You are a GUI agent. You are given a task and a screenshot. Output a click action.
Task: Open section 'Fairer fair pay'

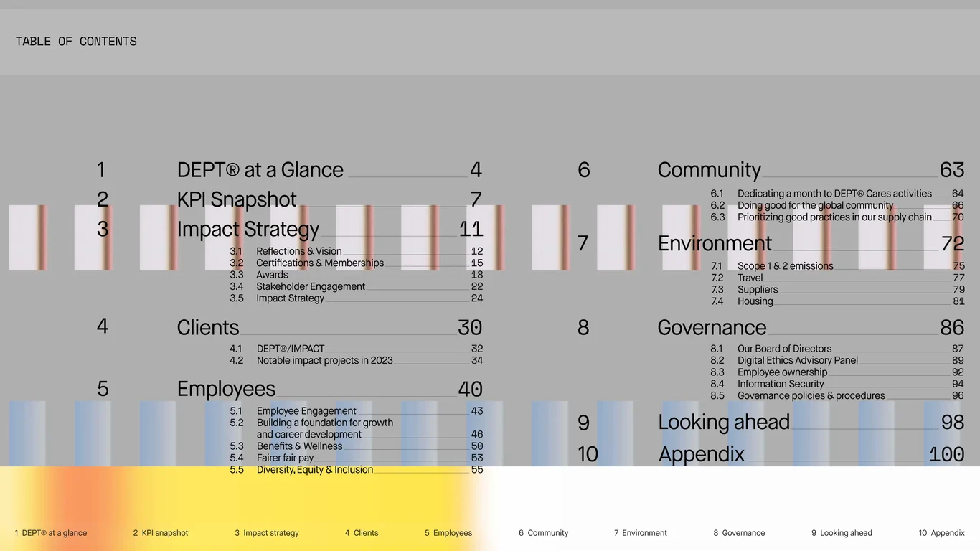pos(286,458)
